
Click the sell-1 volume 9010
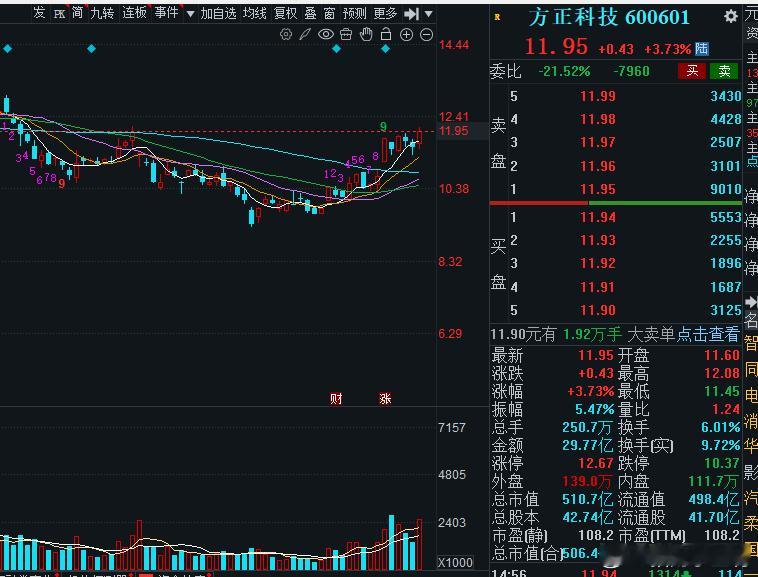coord(725,189)
